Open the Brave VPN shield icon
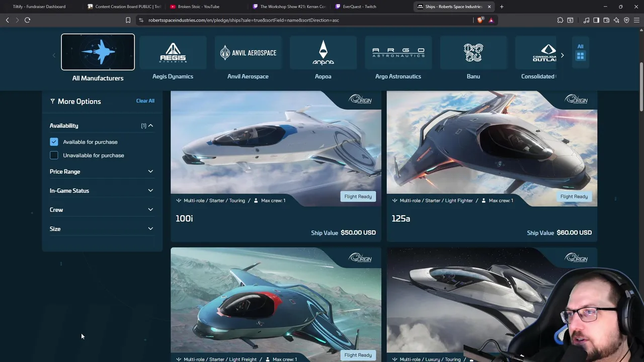 pyautogui.click(x=626, y=20)
